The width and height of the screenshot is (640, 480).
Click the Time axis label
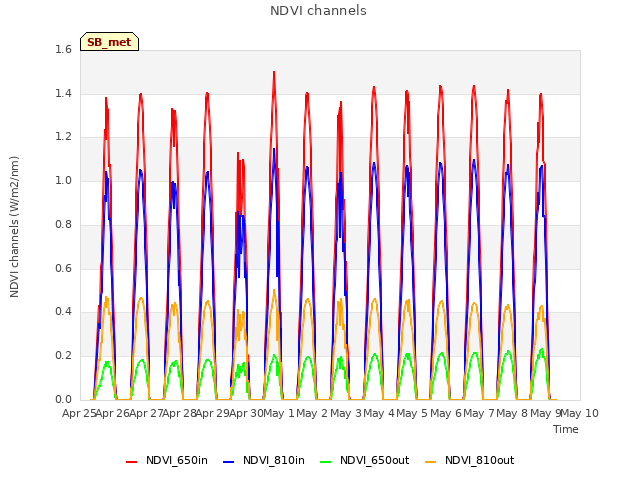point(566,429)
